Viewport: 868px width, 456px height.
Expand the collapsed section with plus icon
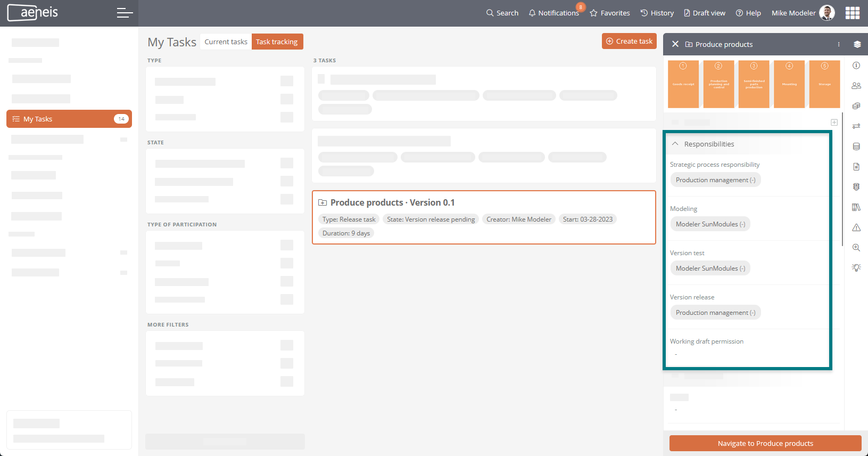834,123
